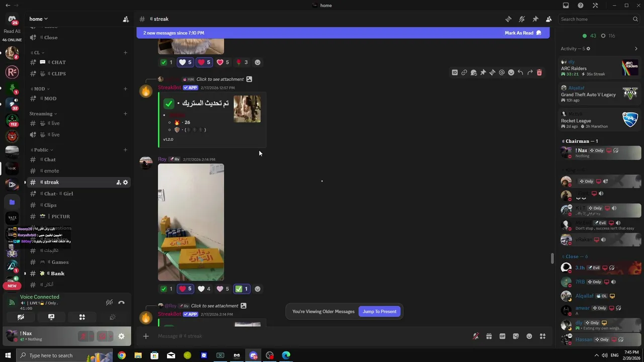
Task: Click mention @ icon in message toolbar
Action: (x=502, y=72)
